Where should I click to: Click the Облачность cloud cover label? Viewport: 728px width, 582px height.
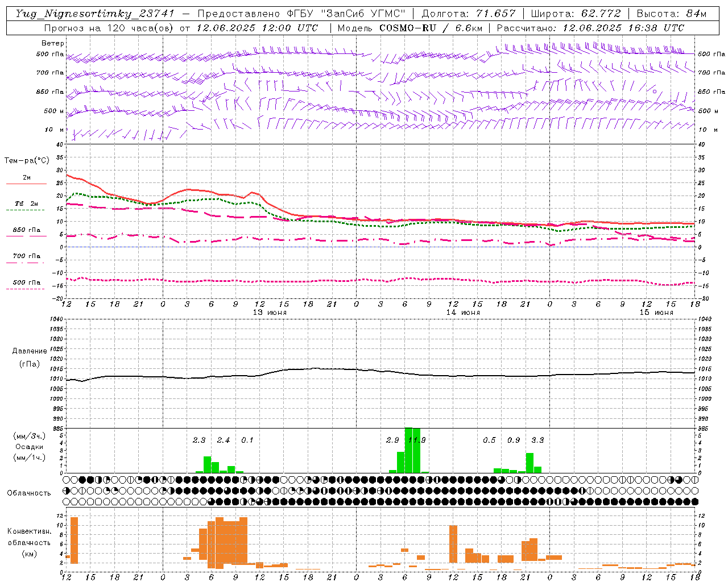click(29, 493)
